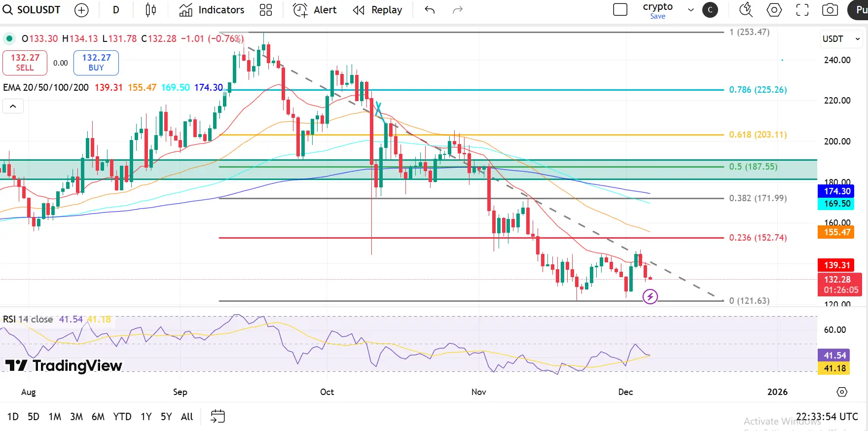The image size is (868, 431).
Task: Click the 60.00 RSI scale tick
Action: click(835, 330)
